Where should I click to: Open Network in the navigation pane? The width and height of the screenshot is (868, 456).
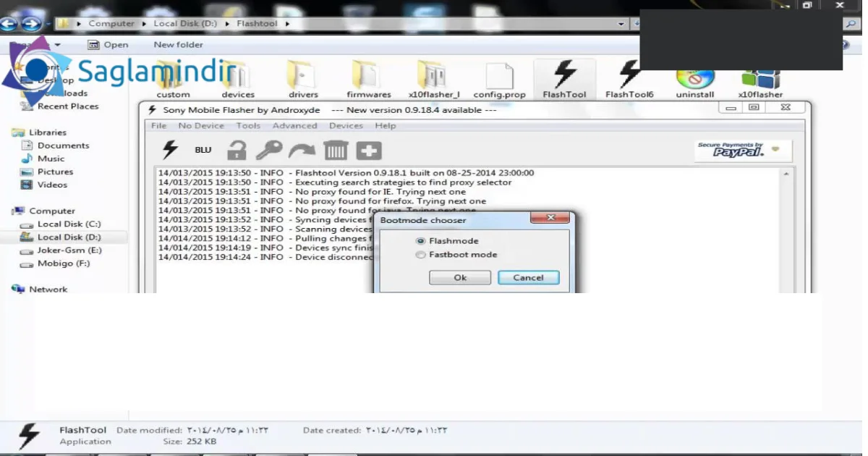(x=41, y=289)
